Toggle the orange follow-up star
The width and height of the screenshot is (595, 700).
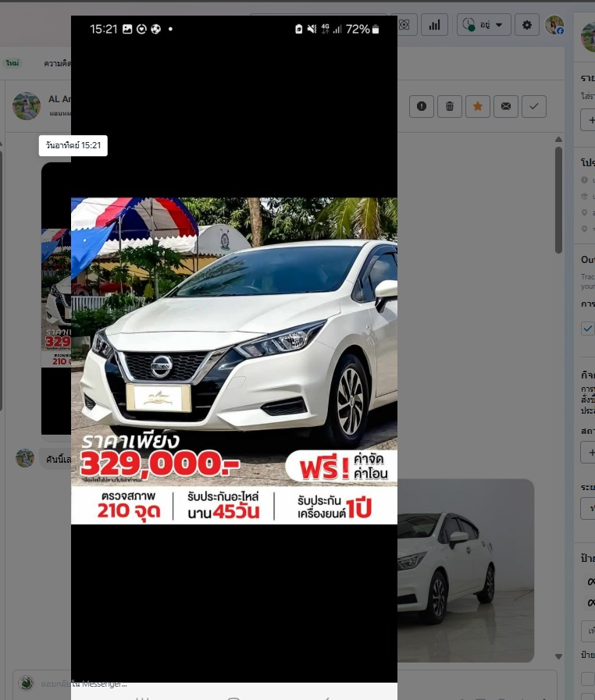click(478, 106)
